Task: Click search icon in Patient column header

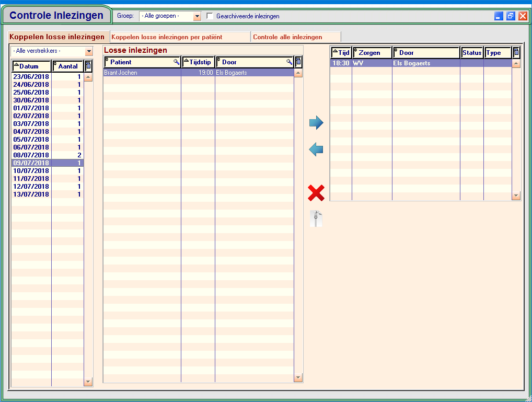Action: pos(177,62)
